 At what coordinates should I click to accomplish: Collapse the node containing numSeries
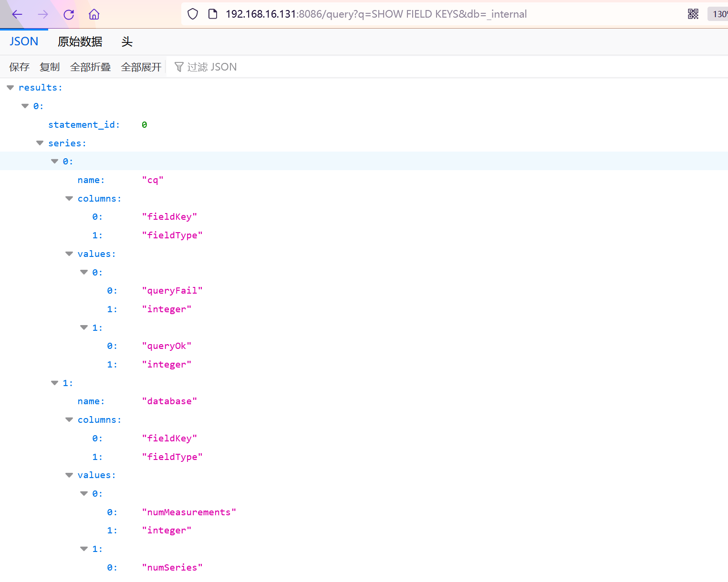point(84,549)
